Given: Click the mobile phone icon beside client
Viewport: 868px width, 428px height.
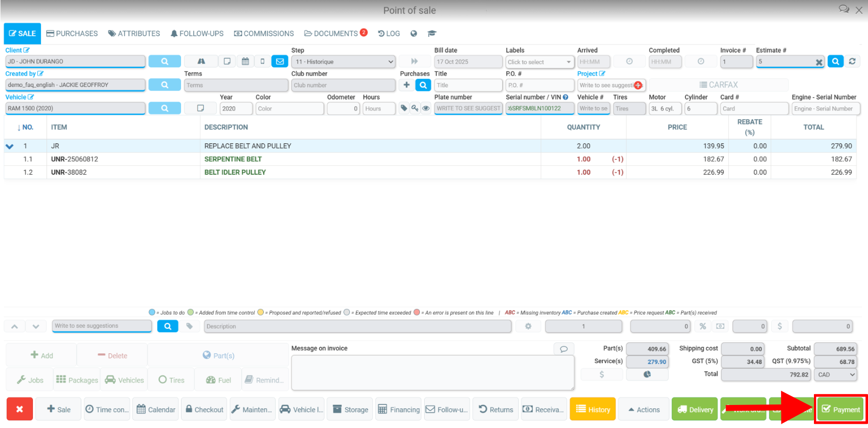Looking at the screenshot, I should (262, 62).
